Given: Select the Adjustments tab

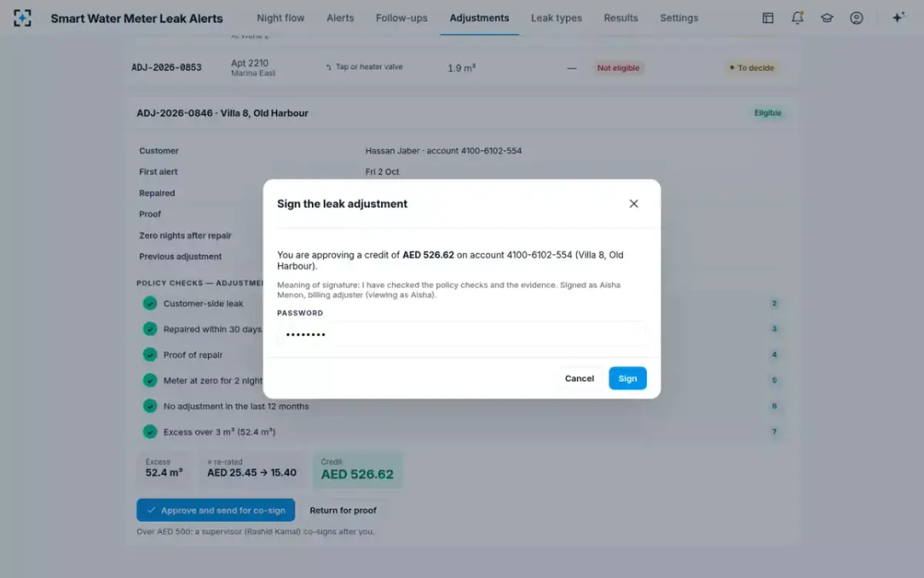Looking at the screenshot, I should [479, 18].
